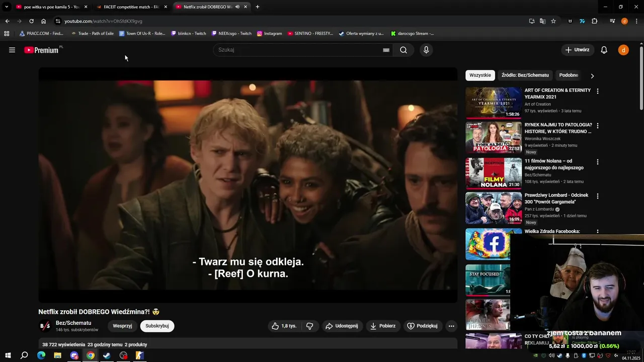
Task: Open Trade - Path of Exile bookmark
Action: point(92,34)
